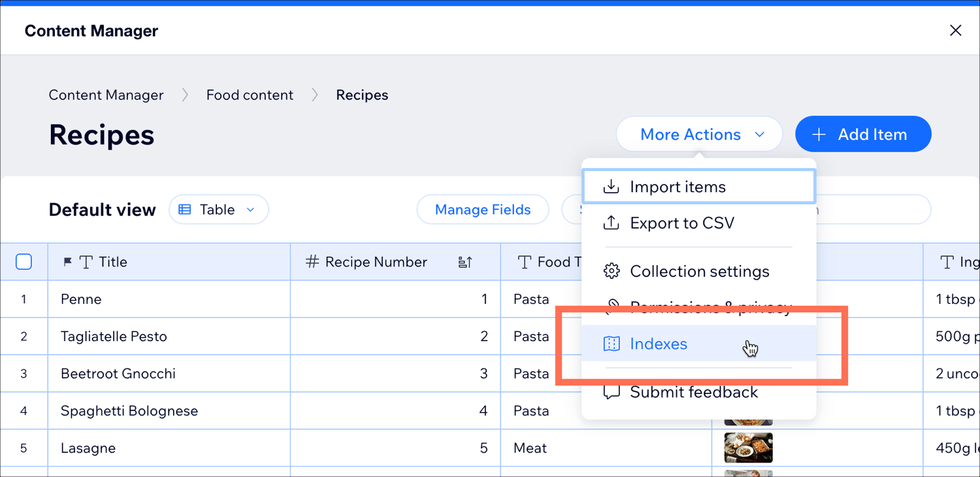The height and width of the screenshot is (477, 980).
Task: Click the table layout icon beside Table
Action: [x=185, y=210]
